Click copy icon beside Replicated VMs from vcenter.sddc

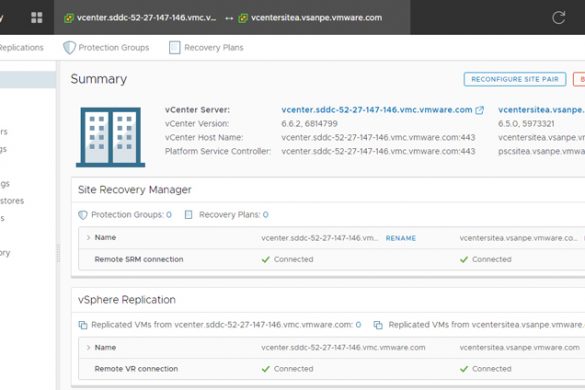click(x=82, y=325)
